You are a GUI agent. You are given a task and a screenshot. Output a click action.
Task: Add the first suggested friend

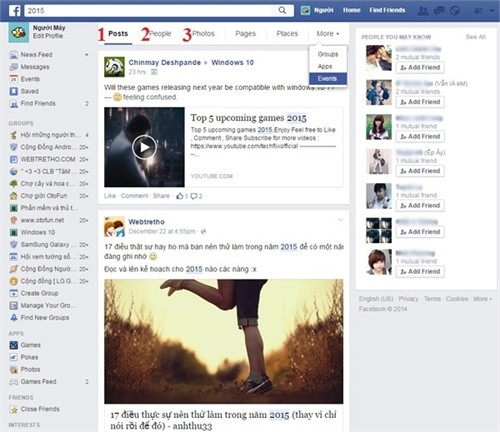[420, 67]
